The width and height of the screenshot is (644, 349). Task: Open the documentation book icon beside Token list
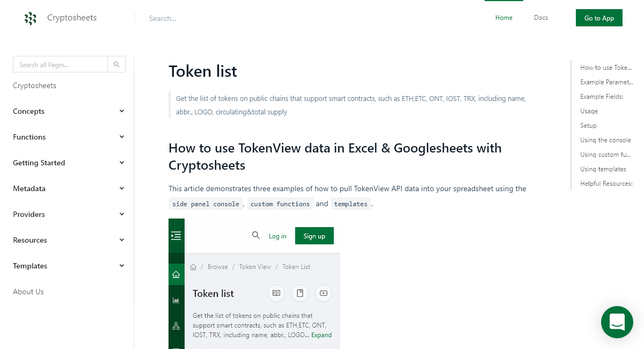(276, 293)
